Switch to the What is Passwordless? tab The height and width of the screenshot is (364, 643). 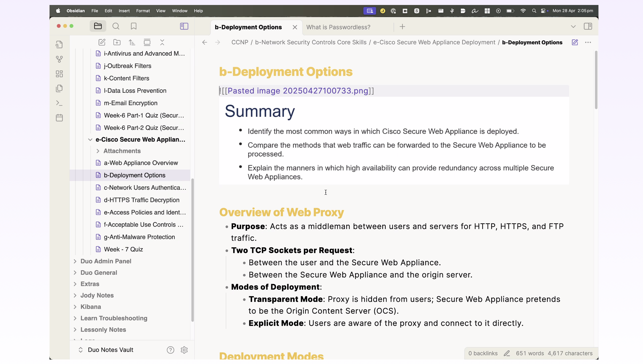[x=338, y=27]
